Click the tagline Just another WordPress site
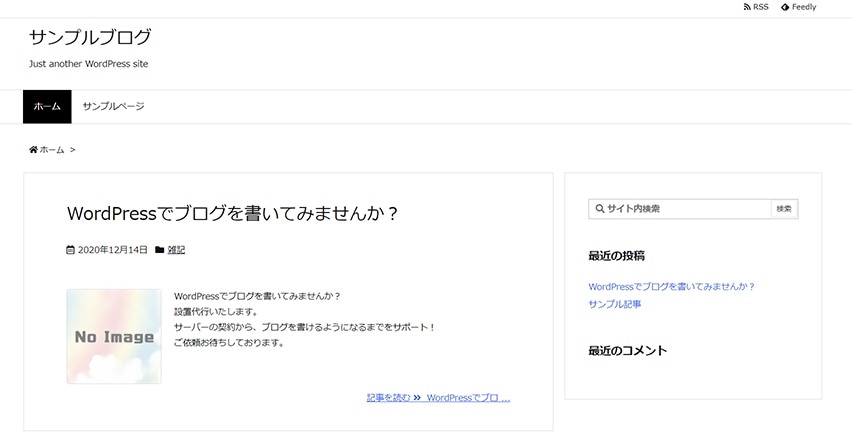 [89, 64]
